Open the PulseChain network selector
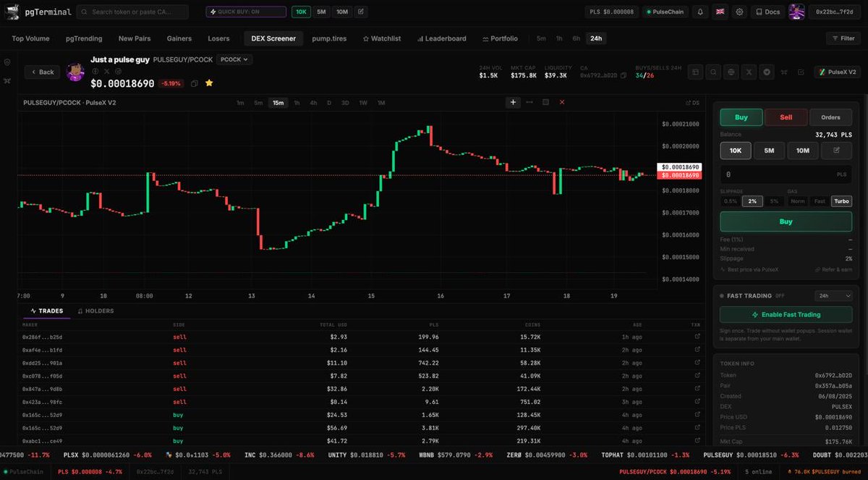 [x=665, y=12]
